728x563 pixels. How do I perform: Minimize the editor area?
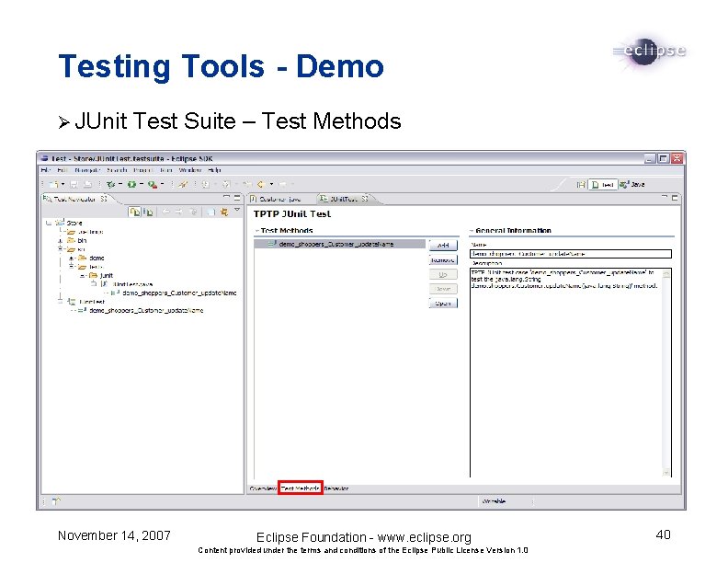665,197
